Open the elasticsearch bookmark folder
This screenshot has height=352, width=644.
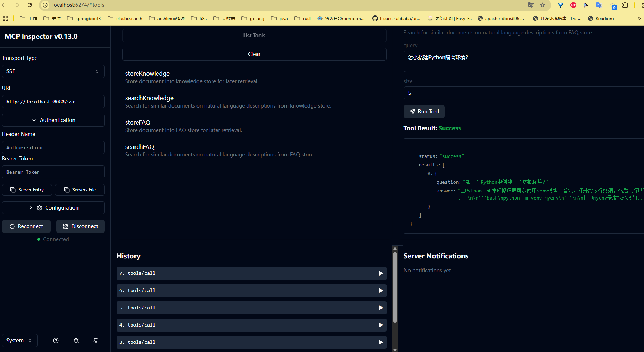pyautogui.click(x=125, y=18)
